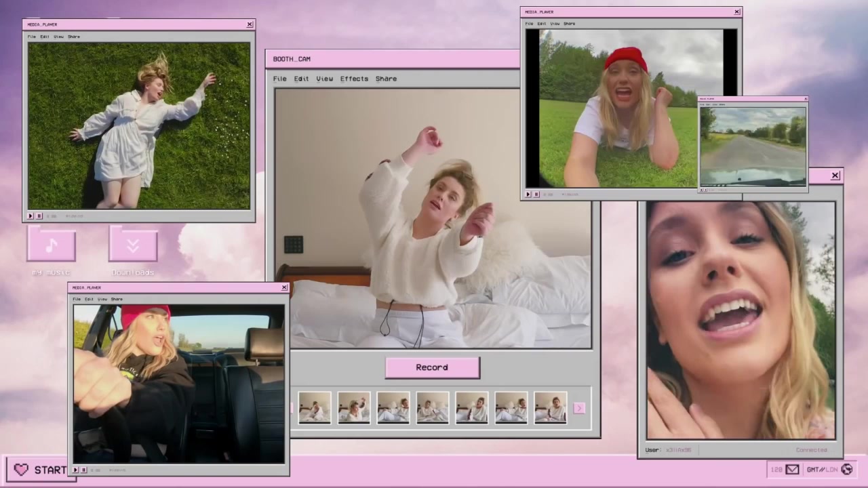Click the heart icon on START button
The width and height of the screenshot is (868, 488).
point(21,470)
